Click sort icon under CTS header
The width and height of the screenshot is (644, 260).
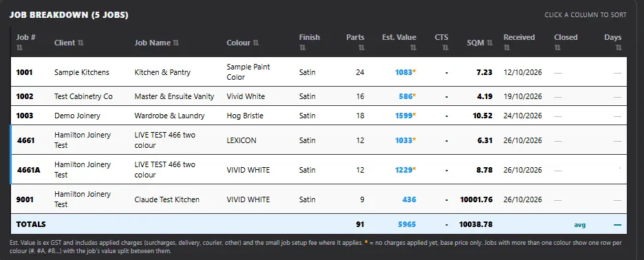(445, 48)
